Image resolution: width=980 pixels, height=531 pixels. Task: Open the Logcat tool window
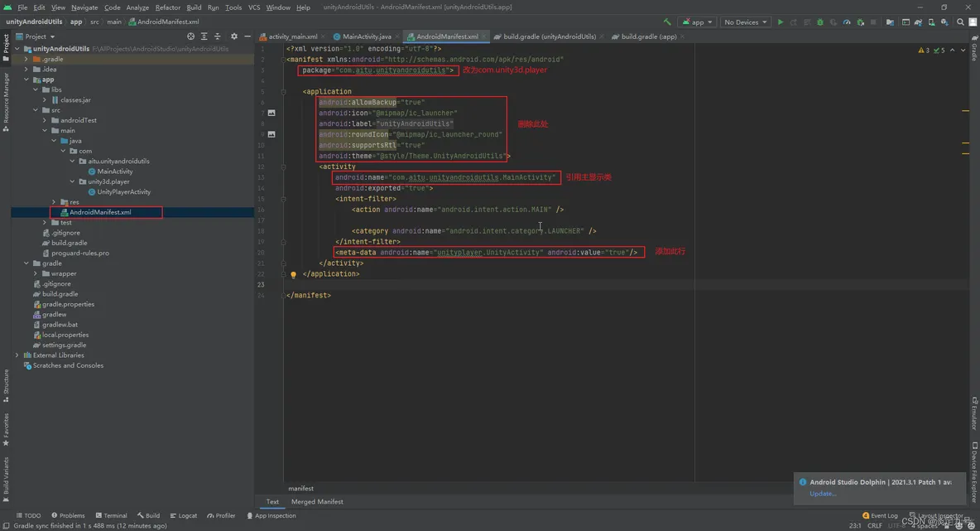point(183,516)
